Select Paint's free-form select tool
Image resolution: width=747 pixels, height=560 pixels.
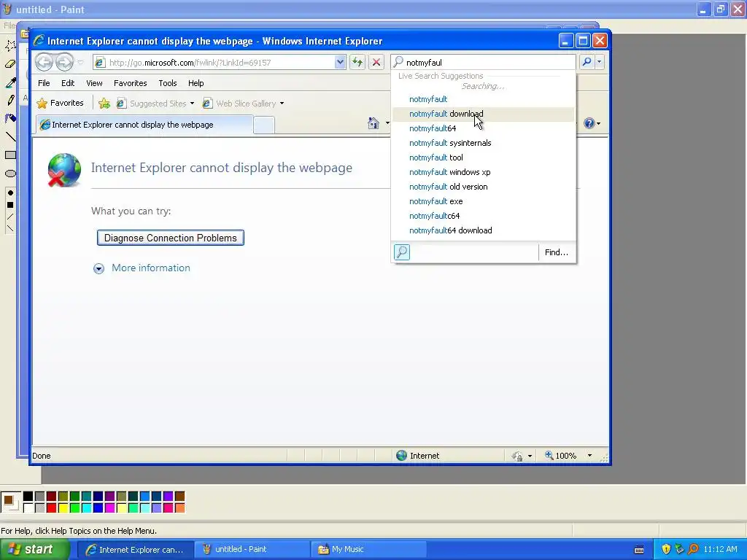point(10,46)
